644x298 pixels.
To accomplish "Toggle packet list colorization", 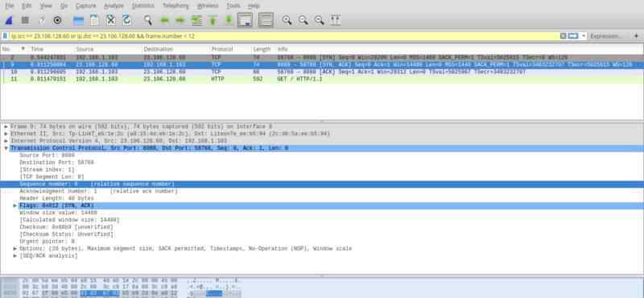I will (x=266, y=20).
